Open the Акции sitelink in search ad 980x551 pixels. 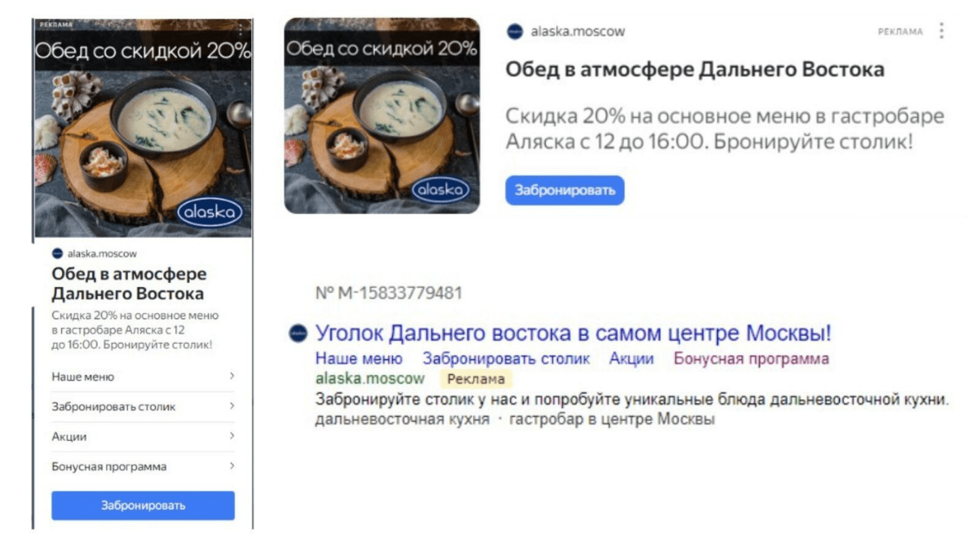pos(632,358)
